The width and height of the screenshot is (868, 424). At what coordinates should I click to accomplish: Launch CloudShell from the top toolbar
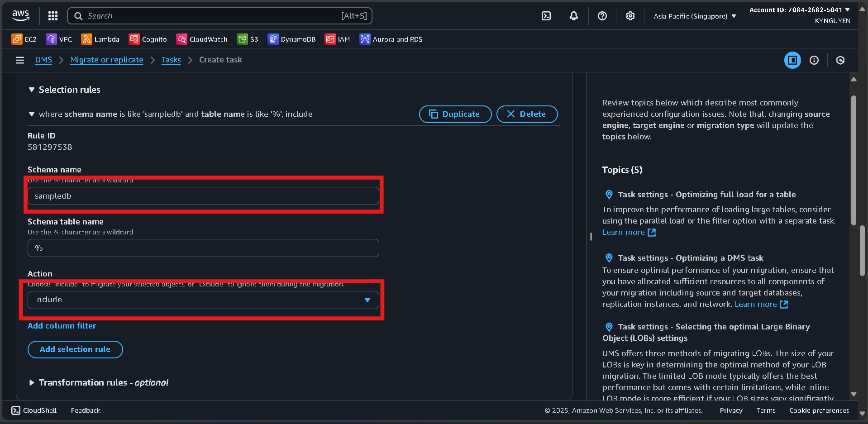pos(545,15)
